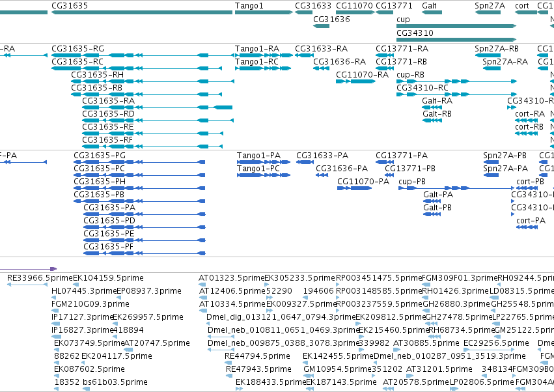Click protein CG31635-PF

pos(109,247)
